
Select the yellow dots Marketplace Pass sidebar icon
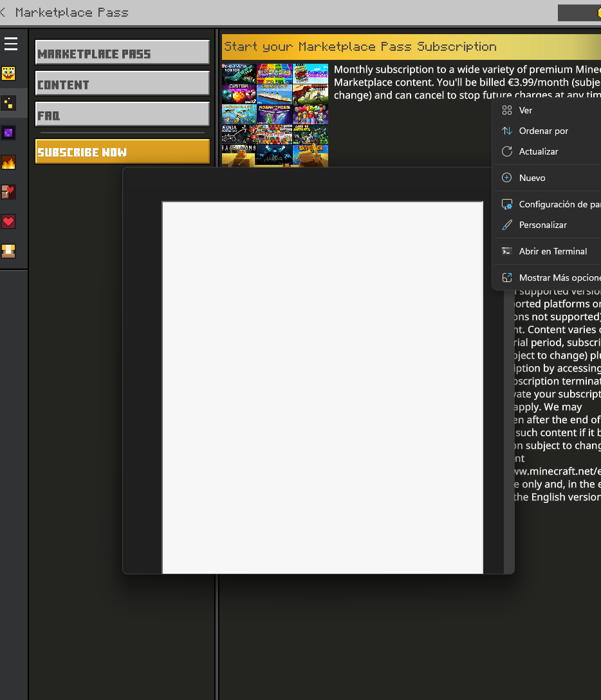click(8, 103)
